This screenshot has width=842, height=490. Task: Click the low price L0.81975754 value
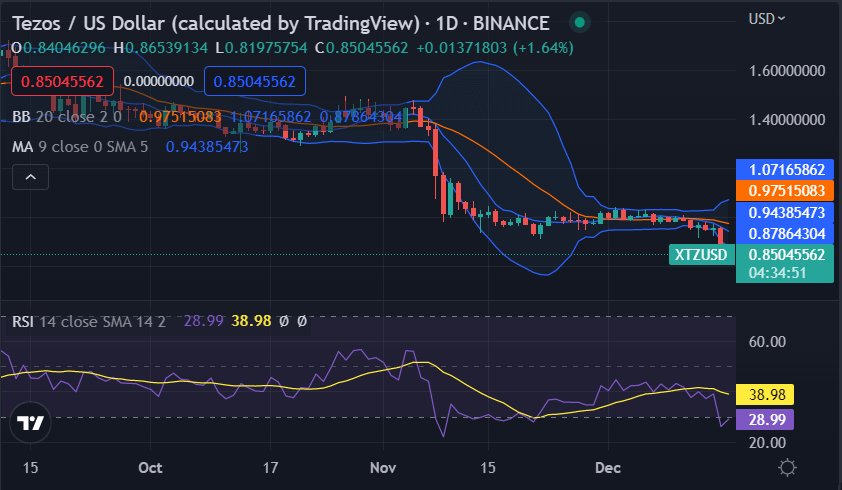[x=262, y=48]
